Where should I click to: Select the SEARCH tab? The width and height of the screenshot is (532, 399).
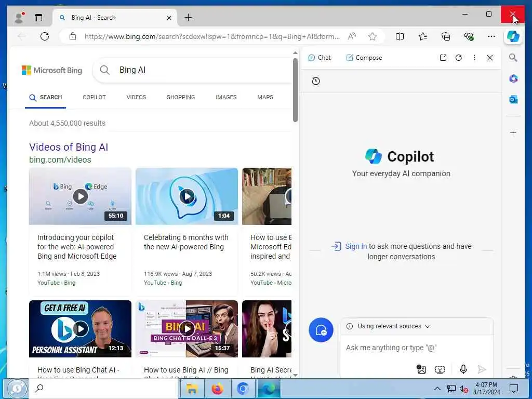(46, 97)
